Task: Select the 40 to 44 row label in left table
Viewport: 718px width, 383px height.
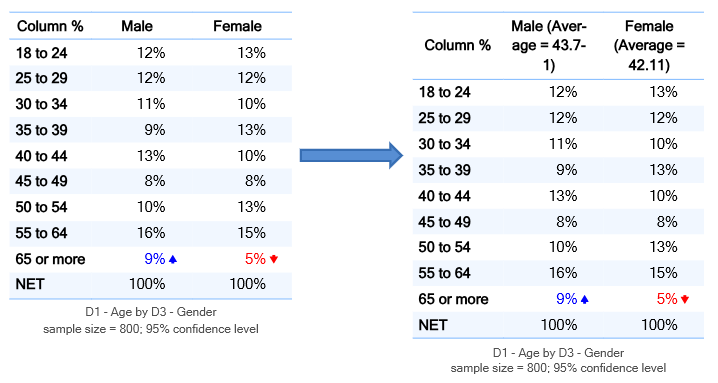Action: coord(41,156)
